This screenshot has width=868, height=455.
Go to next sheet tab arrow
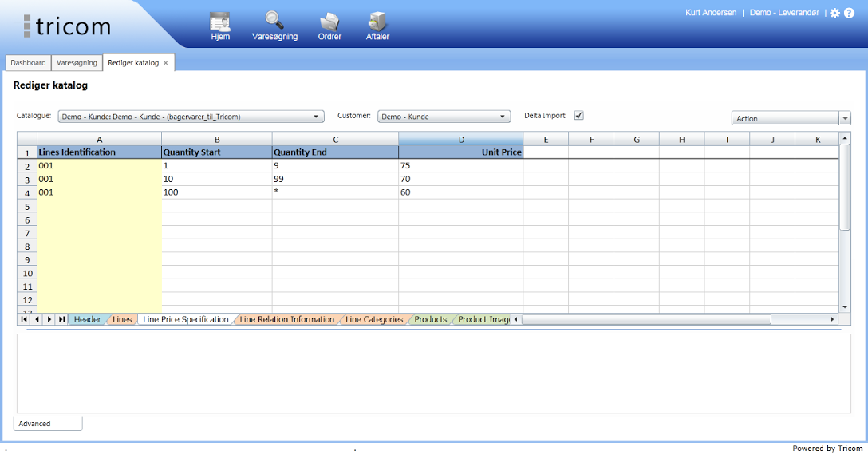tap(49, 319)
